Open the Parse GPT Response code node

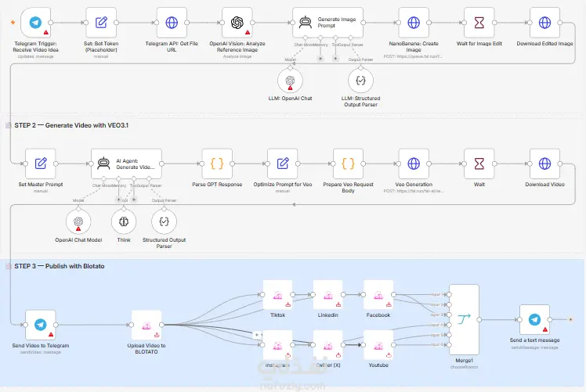[217, 164]
